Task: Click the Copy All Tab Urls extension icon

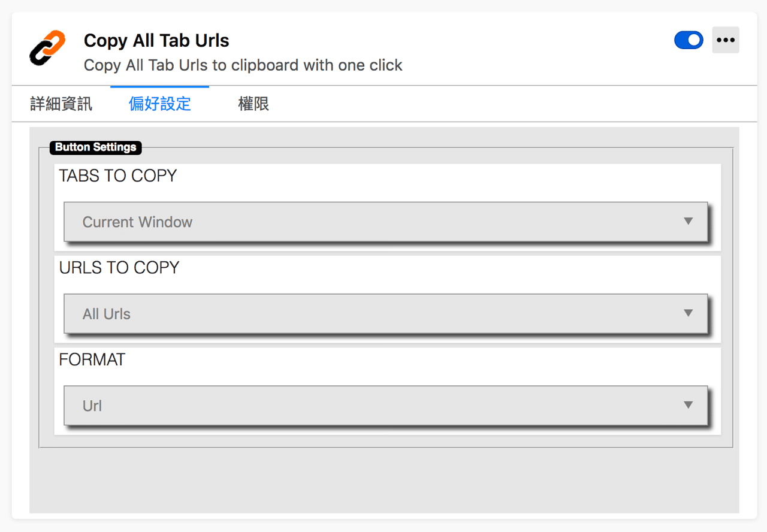Action: tap(46, 48)
